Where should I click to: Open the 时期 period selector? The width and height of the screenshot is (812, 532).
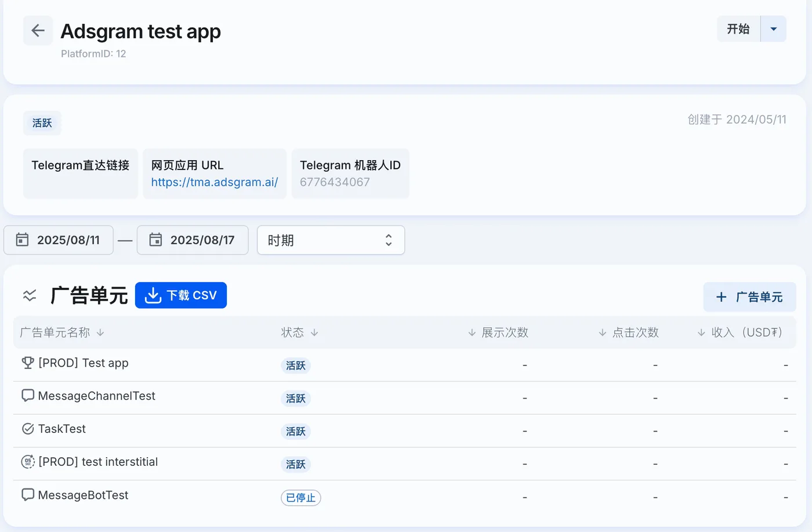(x=331, y=240)
